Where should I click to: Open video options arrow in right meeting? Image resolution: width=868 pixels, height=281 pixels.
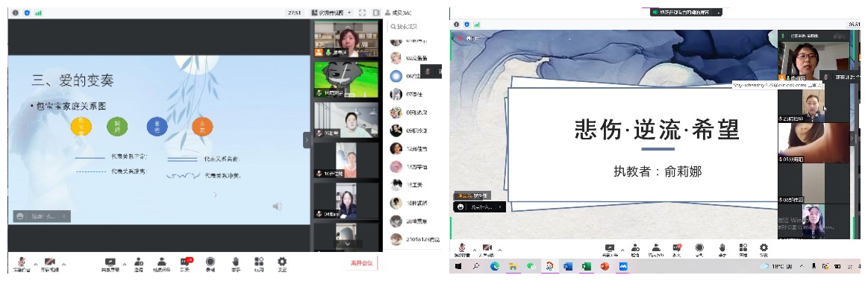click(500, 250)
